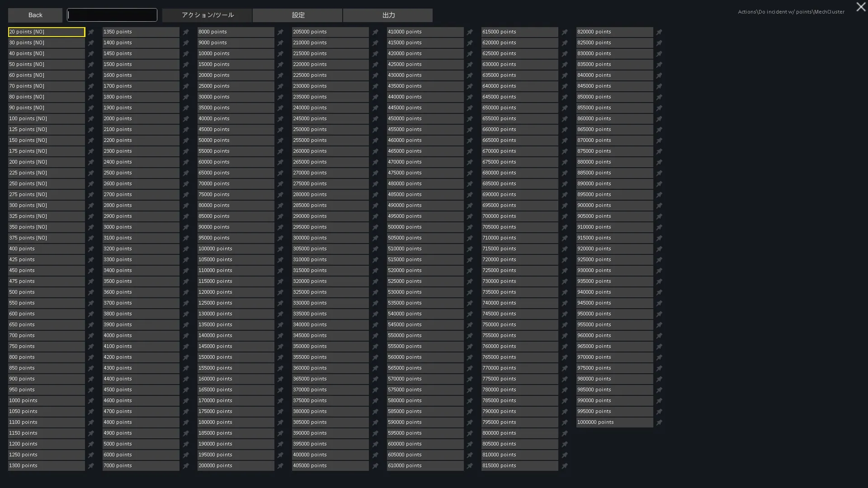Pin the 700000 points entry
The width and height of the screenshot is (868, 488).
[565, 216]
